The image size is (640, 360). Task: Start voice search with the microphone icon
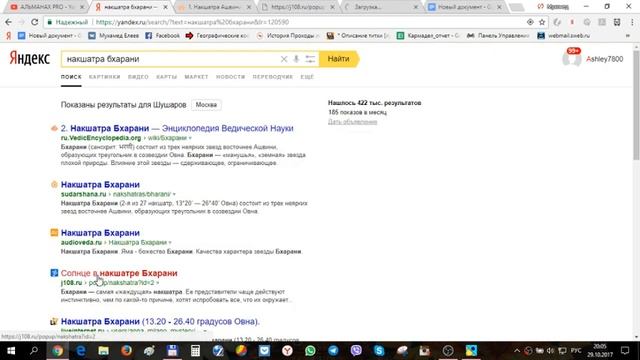(x=296, y=59)
